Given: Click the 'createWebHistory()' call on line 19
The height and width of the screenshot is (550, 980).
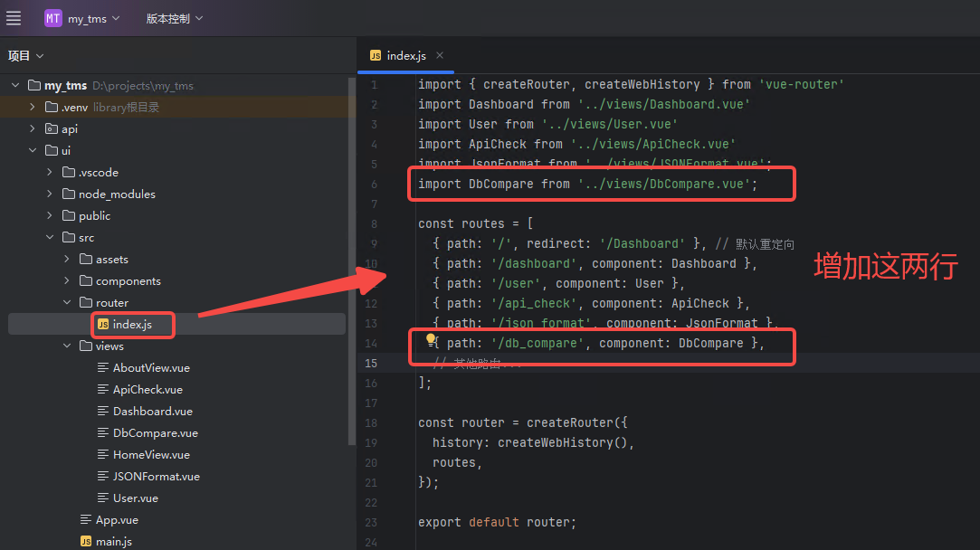Looking at the screenshot, I should [x=562, y=442].
